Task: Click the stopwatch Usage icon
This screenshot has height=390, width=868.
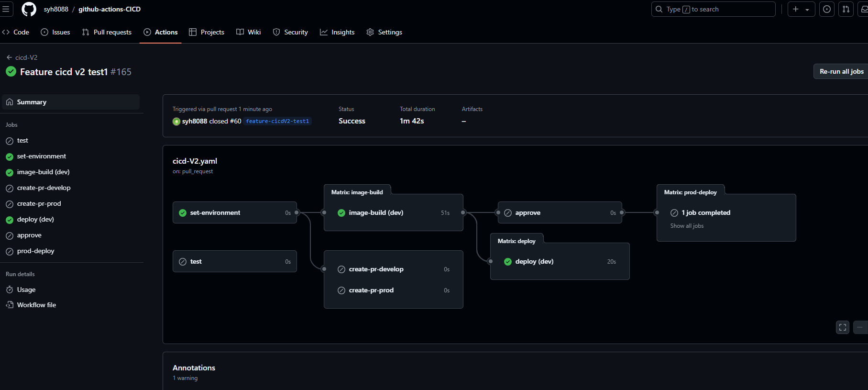Action: (x=10, y=290)
